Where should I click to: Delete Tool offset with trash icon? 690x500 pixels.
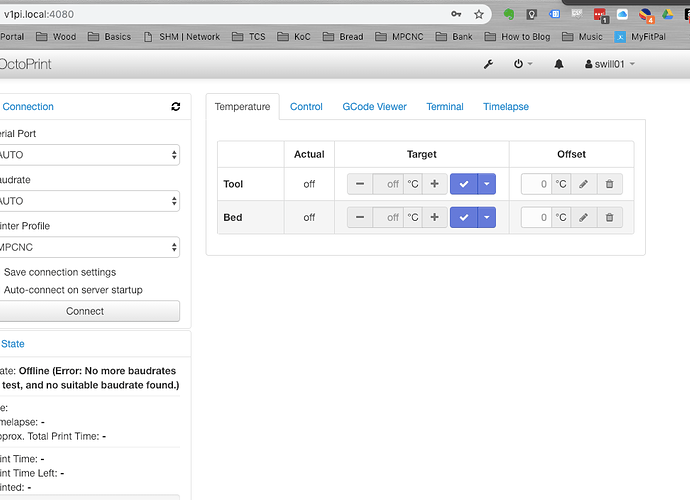coord(609,184)
